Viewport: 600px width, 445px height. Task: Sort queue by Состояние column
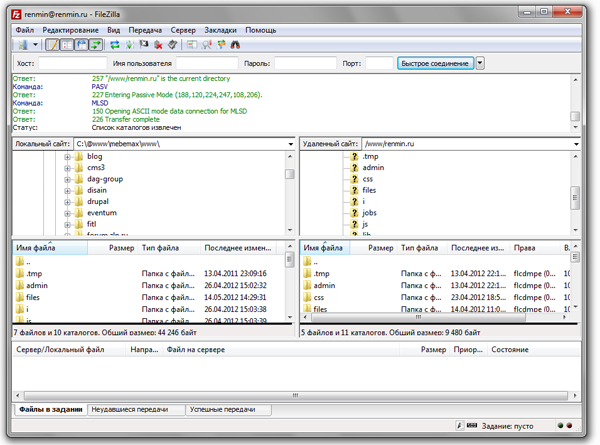[x=533, y=349]
